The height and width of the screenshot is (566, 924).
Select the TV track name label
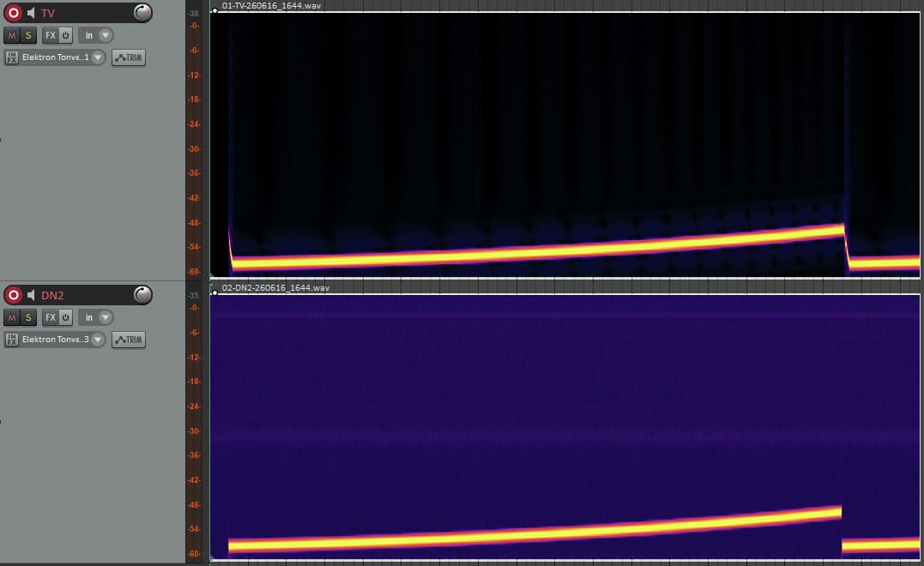point(48,13)
